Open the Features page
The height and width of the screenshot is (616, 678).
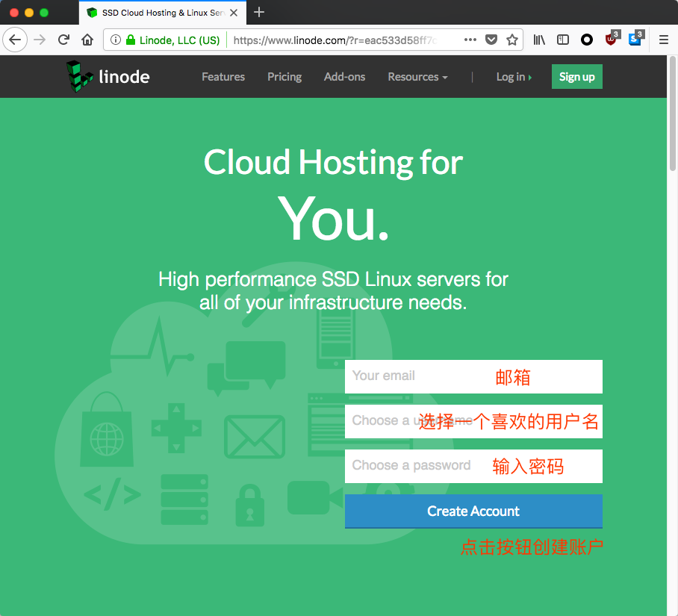(x=223, y=76)
